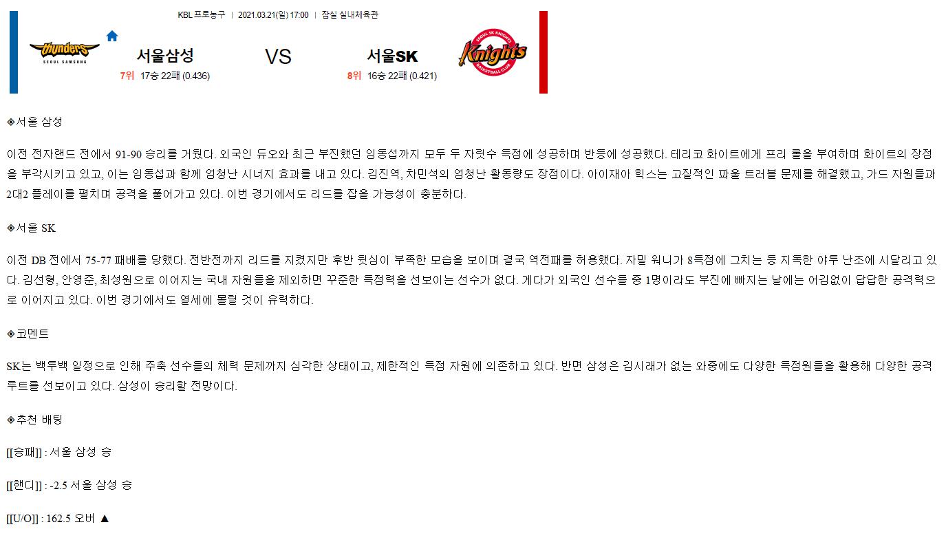
Task: Select the diamond marker before 코멘트 heading
Action: (10, 334)
